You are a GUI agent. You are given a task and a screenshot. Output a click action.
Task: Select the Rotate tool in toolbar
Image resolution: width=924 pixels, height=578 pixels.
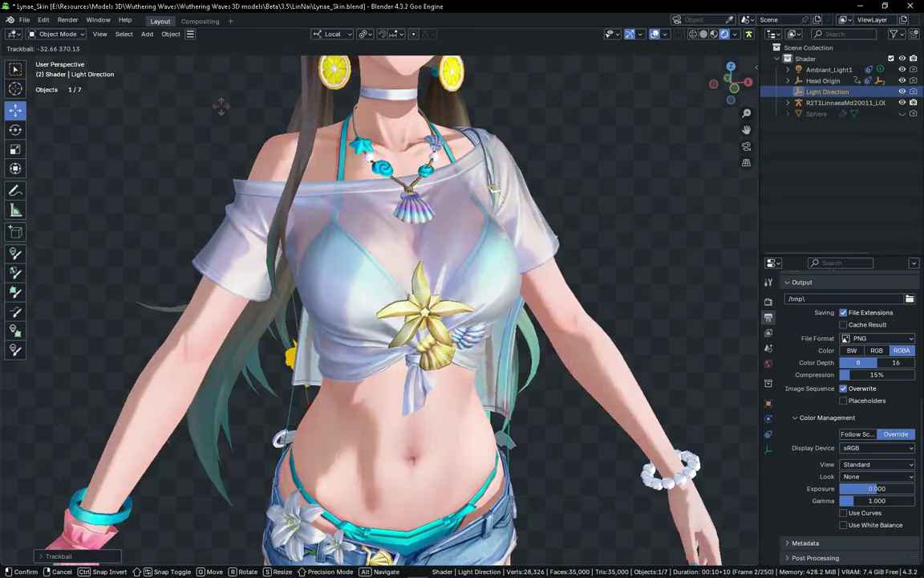coord(15,130)
